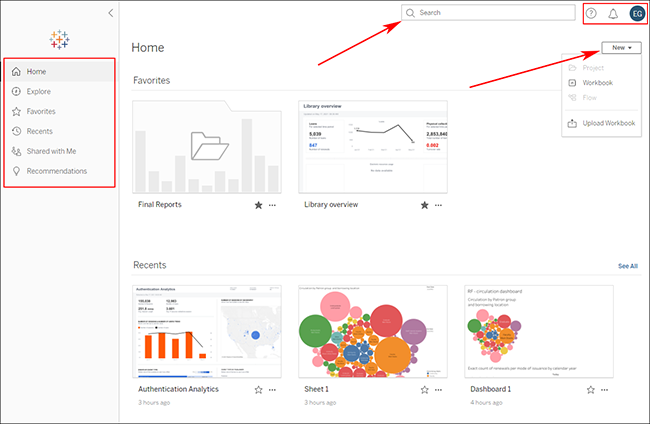Click '3 hours ago' under Authentication Analytics
Screen dimensions: 650x424
pyautogui.click(x=154, y=402)
